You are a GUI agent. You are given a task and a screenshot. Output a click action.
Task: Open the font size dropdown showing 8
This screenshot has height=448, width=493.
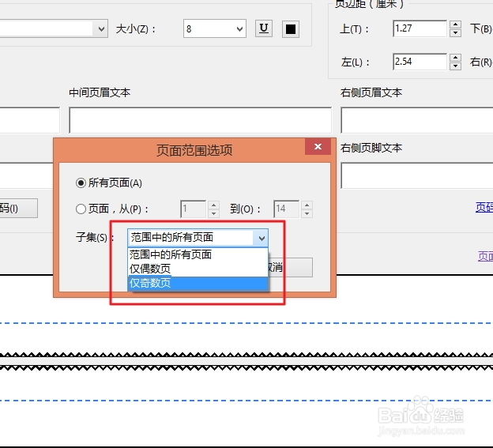(x=214, y=29)
